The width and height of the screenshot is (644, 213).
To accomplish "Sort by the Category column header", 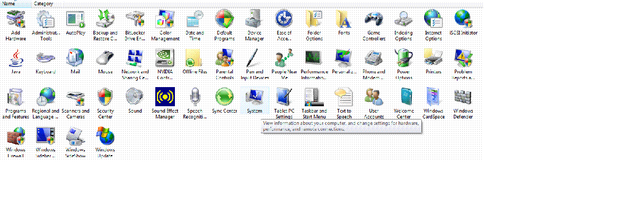I will pos(43,3).
